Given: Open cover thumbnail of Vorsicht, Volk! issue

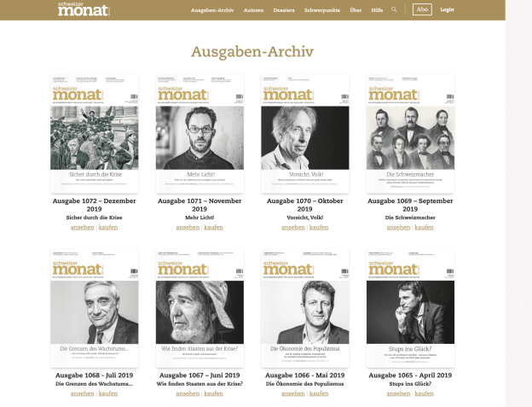Looking at the screenshot, I should click(305, 134).
